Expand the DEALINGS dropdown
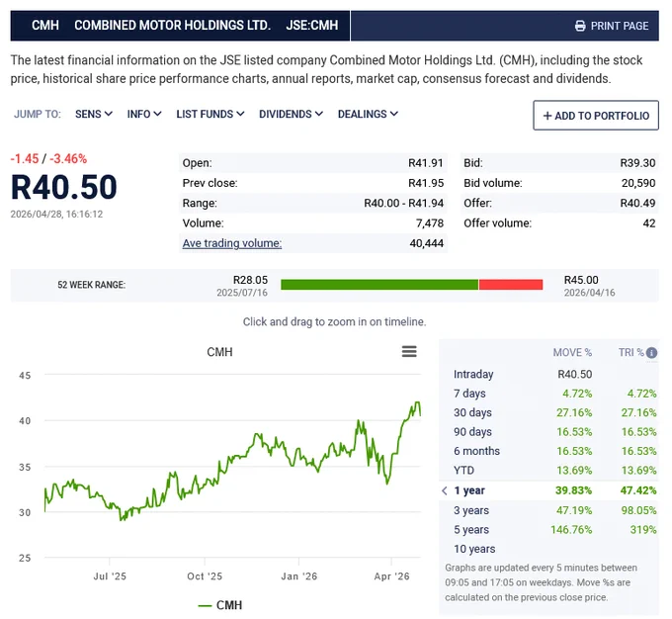 tap(369, 114)
